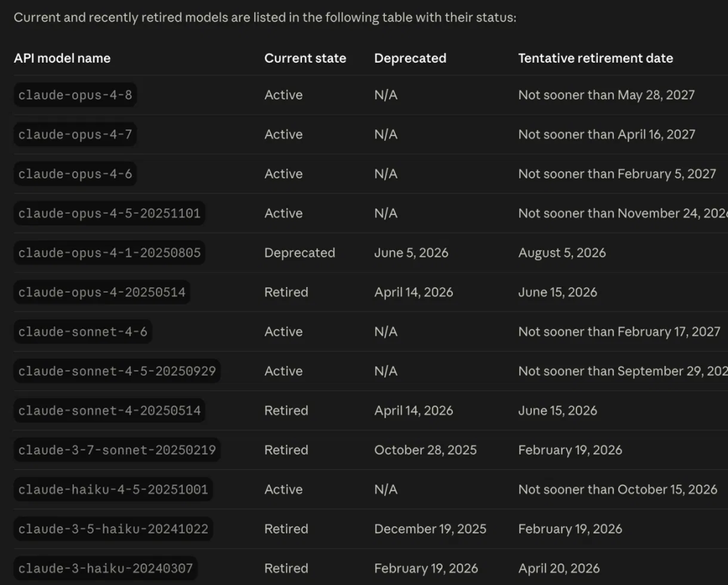
Task: Select the claude-3-7-sonnet-20250219 model name
Action: pyautogui.click(x=117, y=450)
